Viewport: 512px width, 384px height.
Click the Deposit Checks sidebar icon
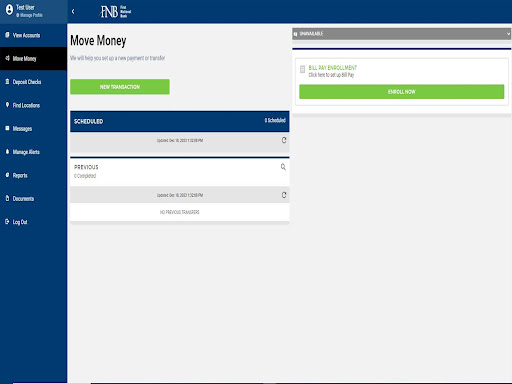pyautogui.click(x=7, y=82)
